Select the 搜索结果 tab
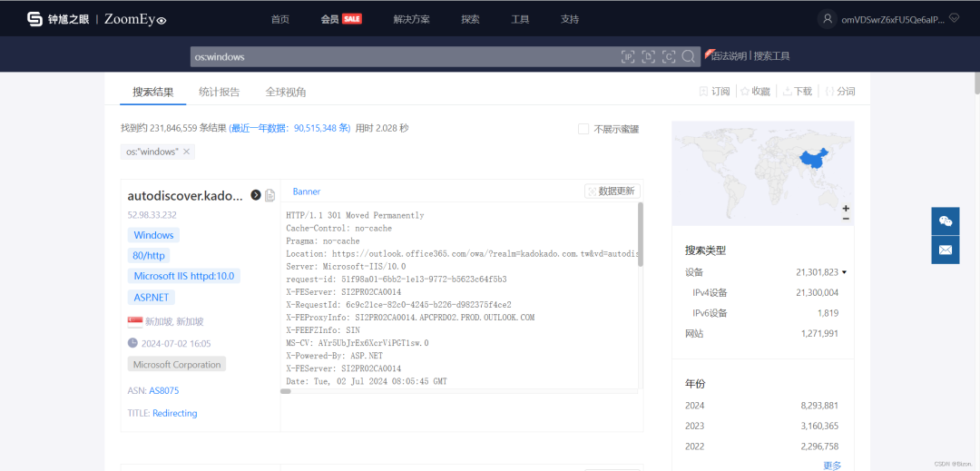Image resolution: width=980 pixels, height=471 pixels. point(153,92)
